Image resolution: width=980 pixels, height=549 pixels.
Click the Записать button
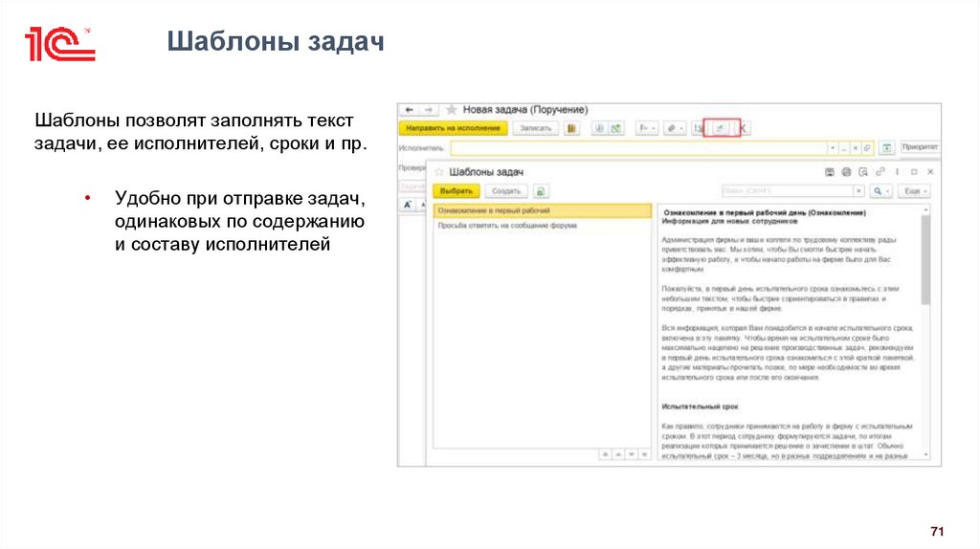coord(535,128)
